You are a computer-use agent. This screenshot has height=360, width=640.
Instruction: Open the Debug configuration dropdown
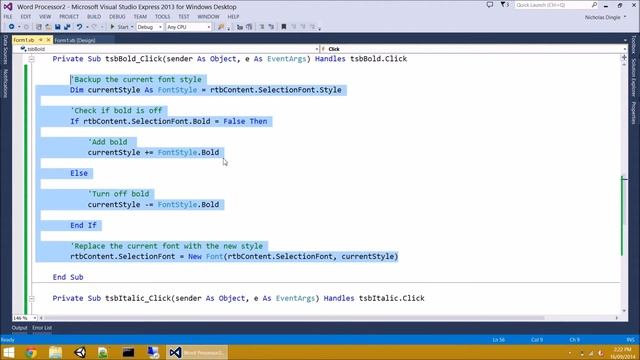(x=149, y=27)
